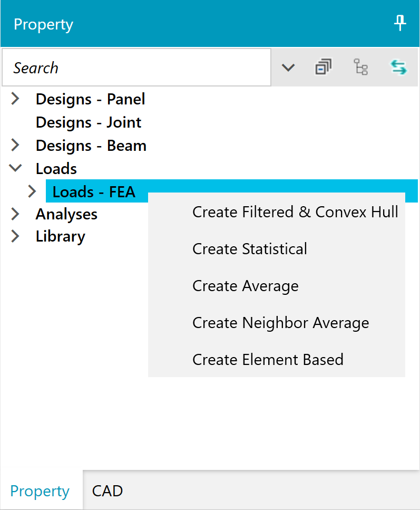This screenshot has height=510, width=420.
Task: Open the search dropdown arrow
Action: click(288, 68)
